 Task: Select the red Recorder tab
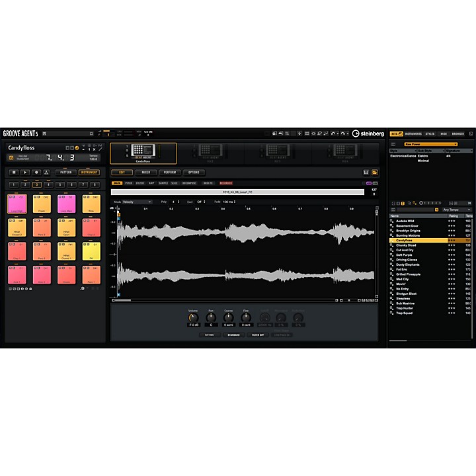(x=225, y=183)
